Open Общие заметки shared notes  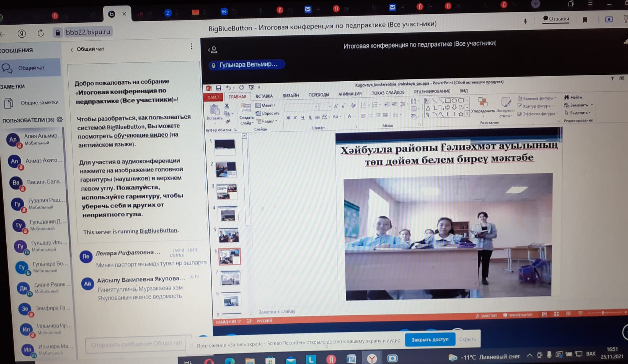39,103
